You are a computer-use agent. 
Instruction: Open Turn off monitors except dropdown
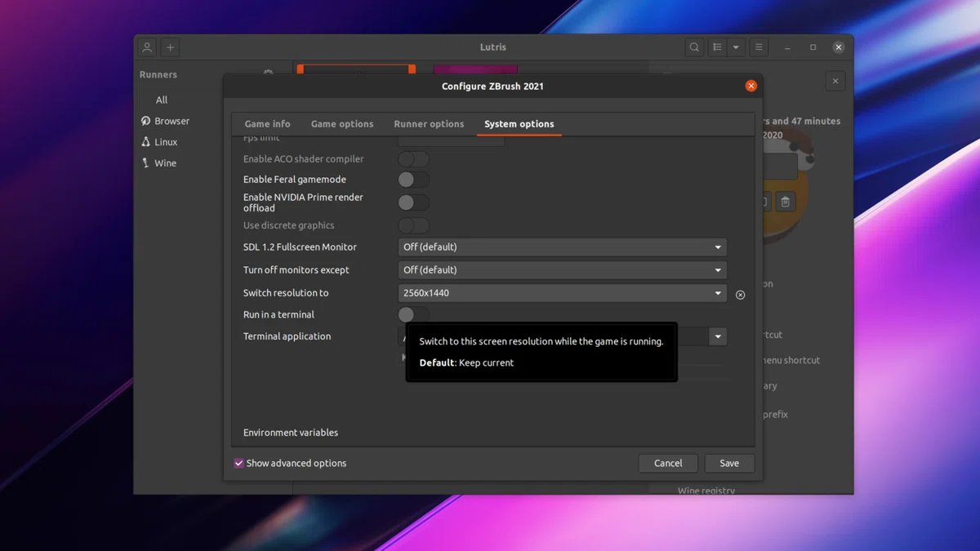point(562,270)
